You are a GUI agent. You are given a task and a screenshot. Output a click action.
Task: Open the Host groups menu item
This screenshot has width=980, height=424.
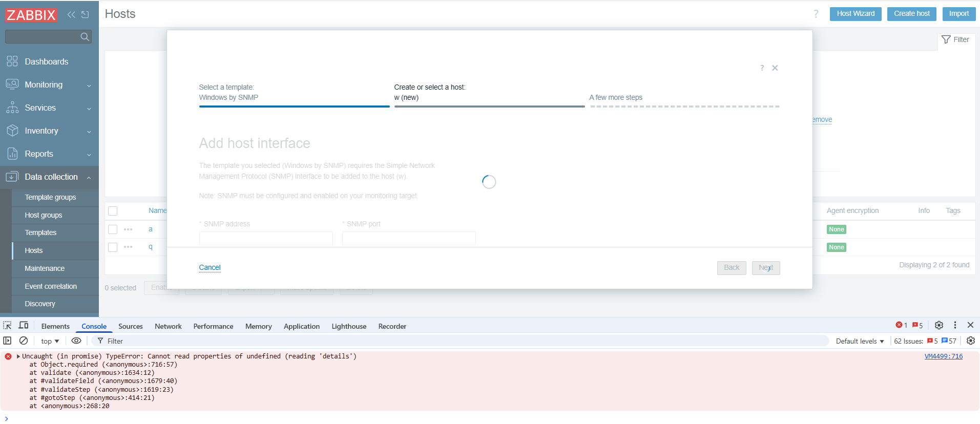44,215
